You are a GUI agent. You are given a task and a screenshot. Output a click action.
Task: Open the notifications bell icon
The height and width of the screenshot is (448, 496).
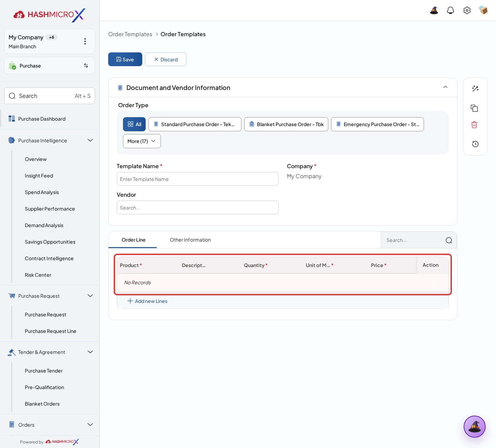click(x=451, y=10)
